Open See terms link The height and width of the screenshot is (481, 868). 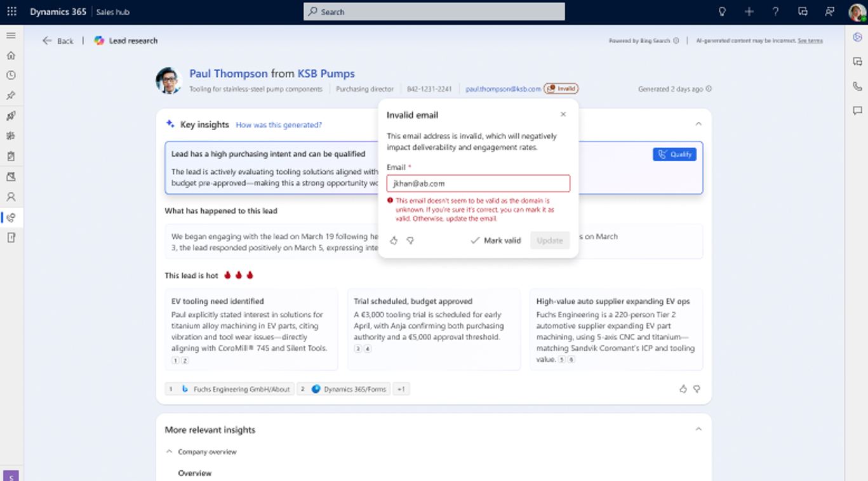[x=810, y=41]
